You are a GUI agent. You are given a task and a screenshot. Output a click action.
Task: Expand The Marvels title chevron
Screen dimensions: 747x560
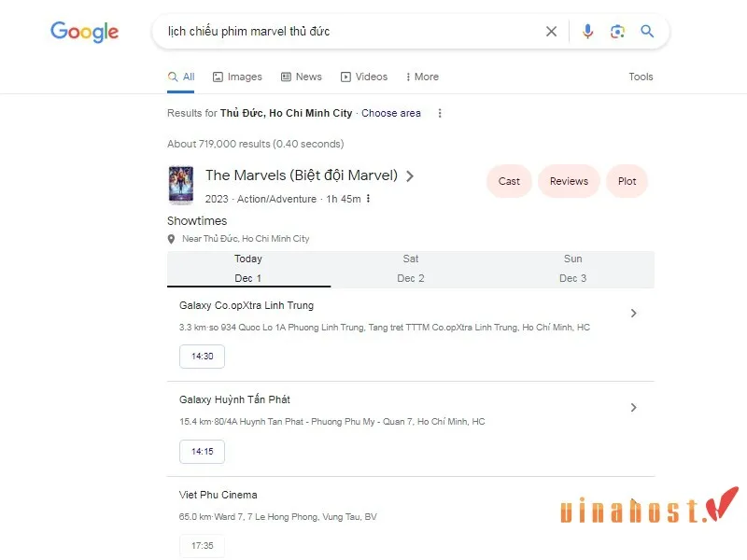click(x=410, y=175)
